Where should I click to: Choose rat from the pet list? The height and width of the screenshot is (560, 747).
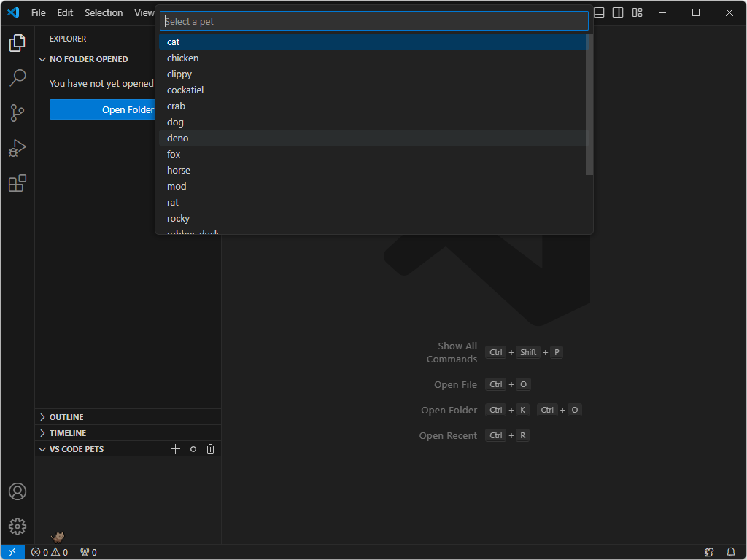coord(374,203)
